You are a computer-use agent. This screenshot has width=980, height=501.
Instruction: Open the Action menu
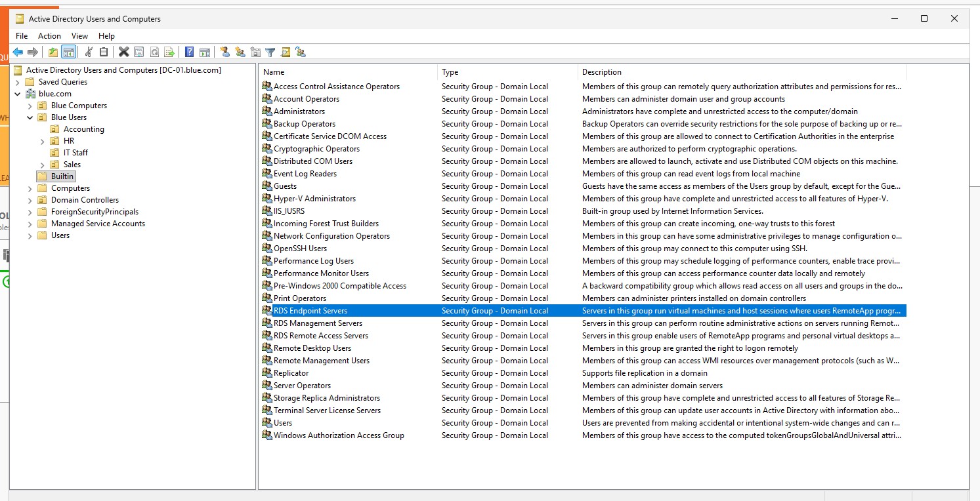click(49, 36)
